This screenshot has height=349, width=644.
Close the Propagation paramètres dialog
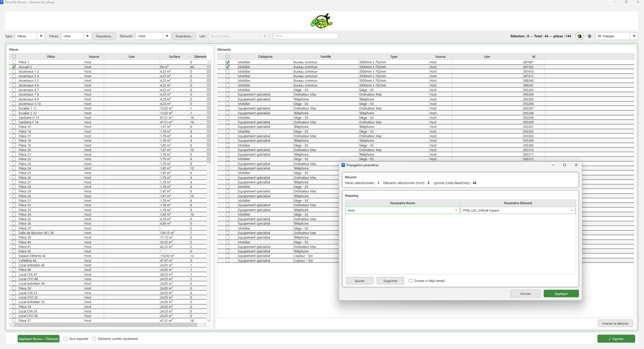(x=576, y=165)
